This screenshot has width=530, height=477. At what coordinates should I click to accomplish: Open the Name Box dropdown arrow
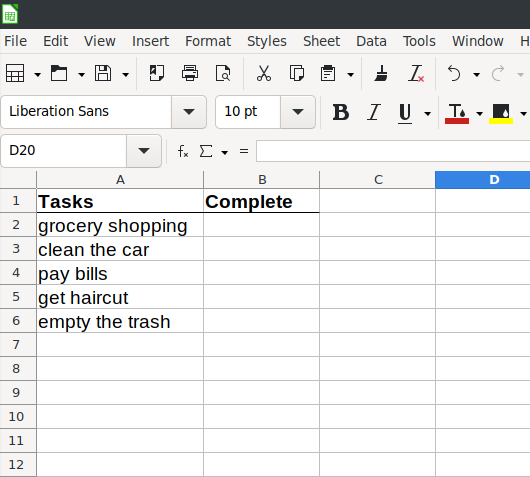(x=144, y=151)
